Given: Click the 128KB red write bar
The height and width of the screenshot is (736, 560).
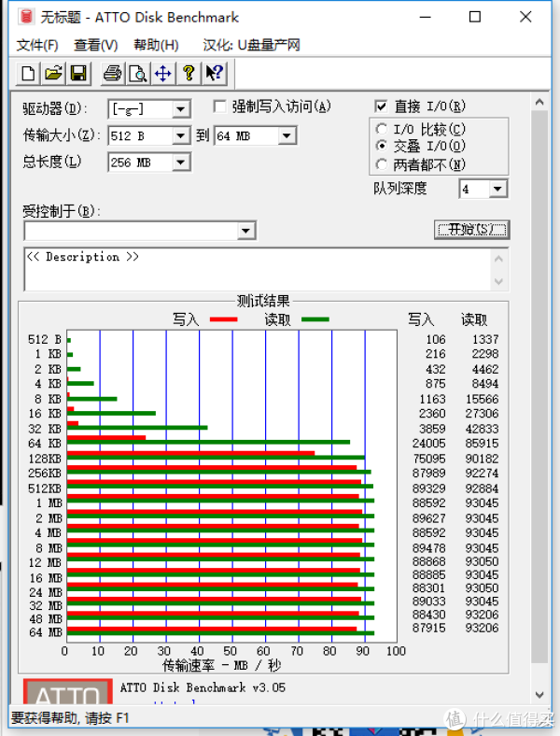Looking at the screenshot, I should [190, 453].
